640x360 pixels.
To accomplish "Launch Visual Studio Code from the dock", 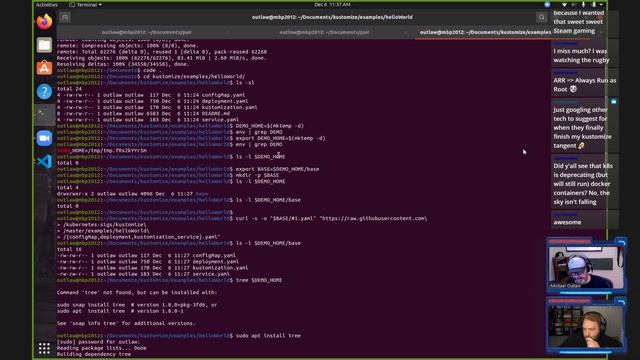I will (x=44, y=161).
